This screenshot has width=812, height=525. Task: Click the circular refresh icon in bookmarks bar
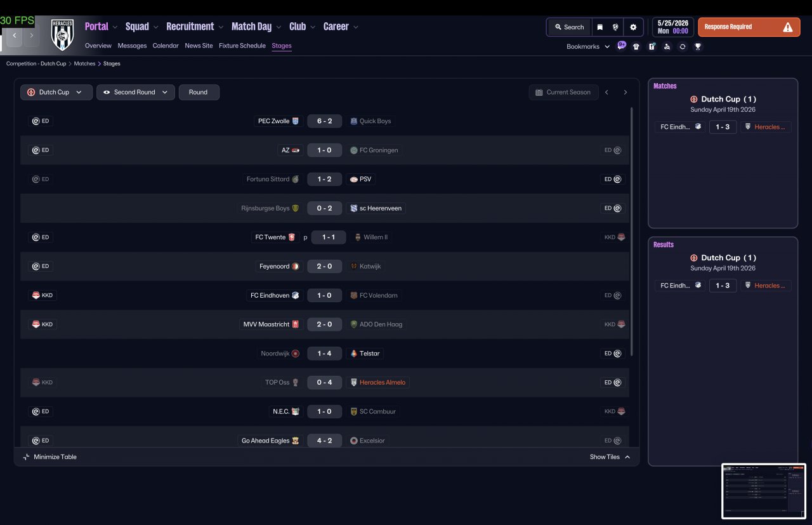pyautogui.click(x=683, y=46)
